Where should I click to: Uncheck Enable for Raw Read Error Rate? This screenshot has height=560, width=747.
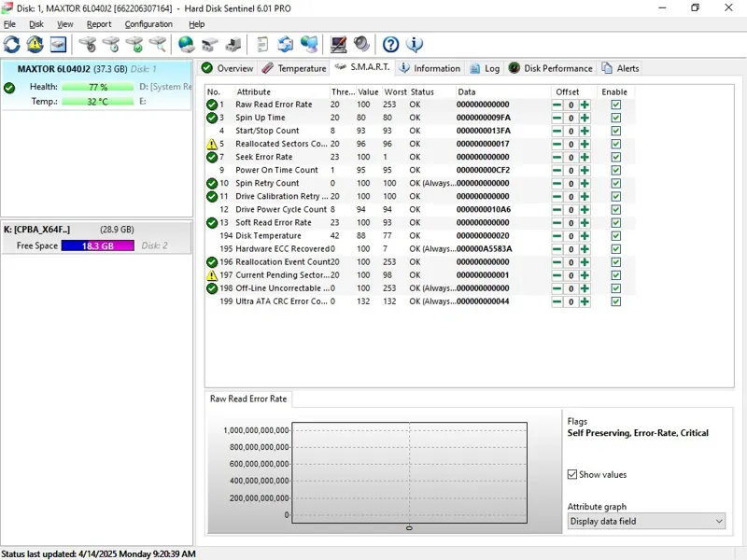pos(615,105)
